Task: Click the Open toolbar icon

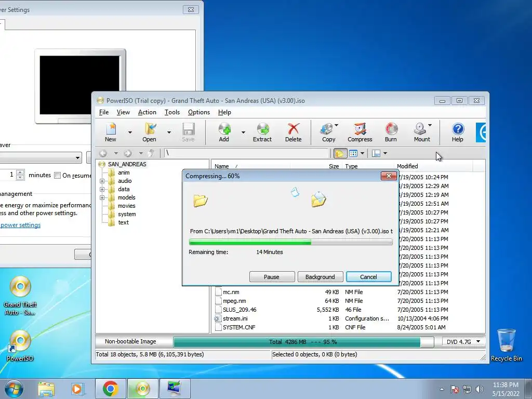Action: pos(150,132)
